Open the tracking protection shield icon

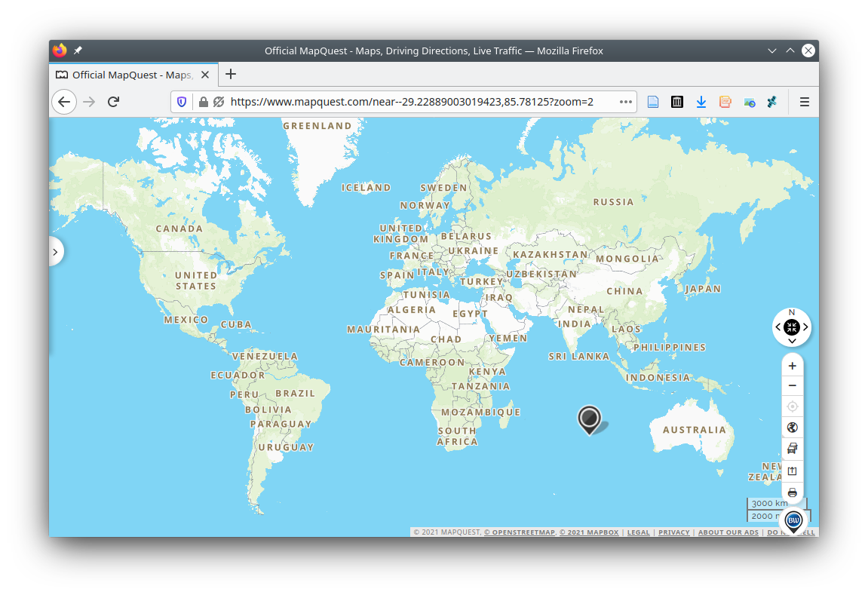tap(182, 102)
